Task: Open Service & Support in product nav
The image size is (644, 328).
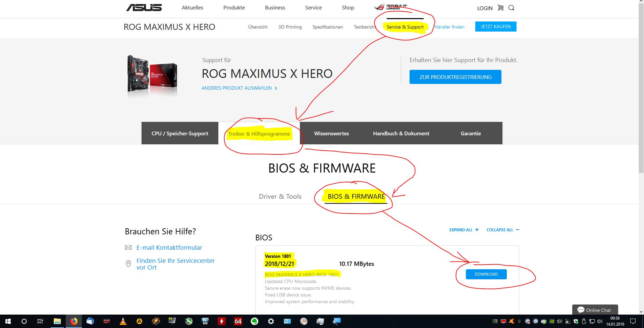Action: (405, 27)
